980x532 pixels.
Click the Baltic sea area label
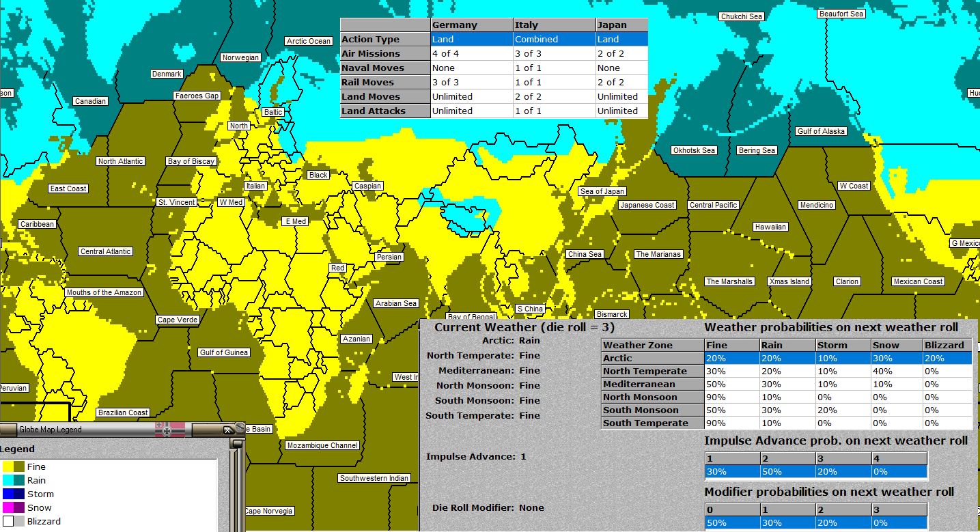273,112
